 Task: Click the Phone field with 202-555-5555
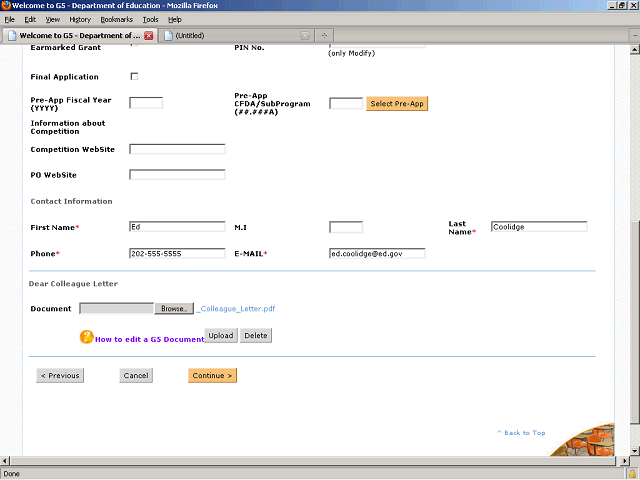tap(177, 253)
